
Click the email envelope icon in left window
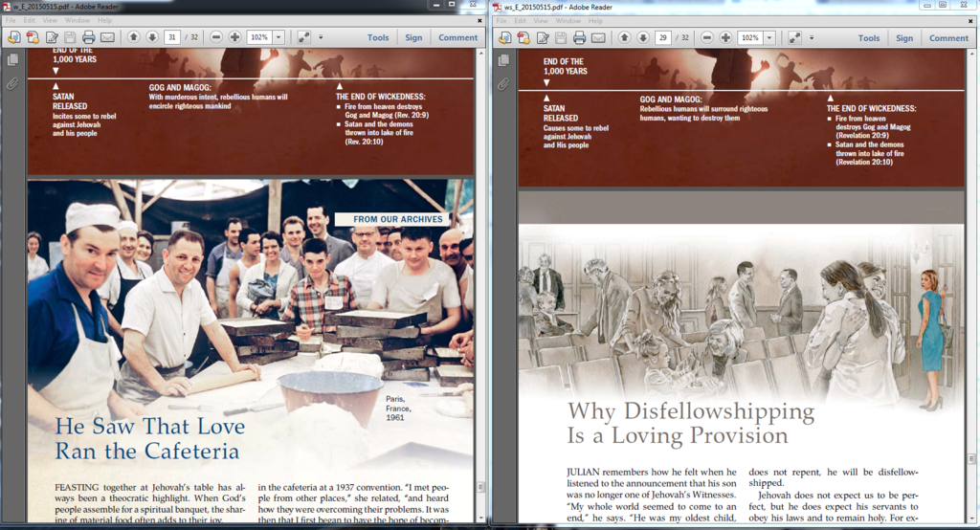click(x=107, y=37)
